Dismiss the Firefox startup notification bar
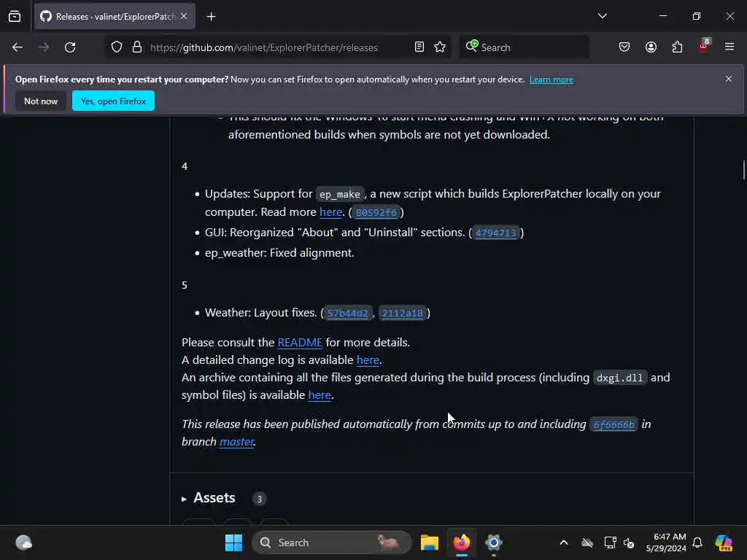 (x=728, y=79)
